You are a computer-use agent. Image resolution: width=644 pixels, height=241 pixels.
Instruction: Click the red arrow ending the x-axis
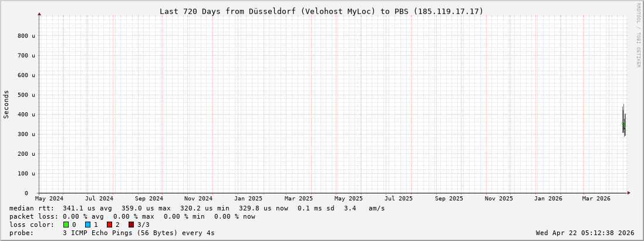coord(629,193)
